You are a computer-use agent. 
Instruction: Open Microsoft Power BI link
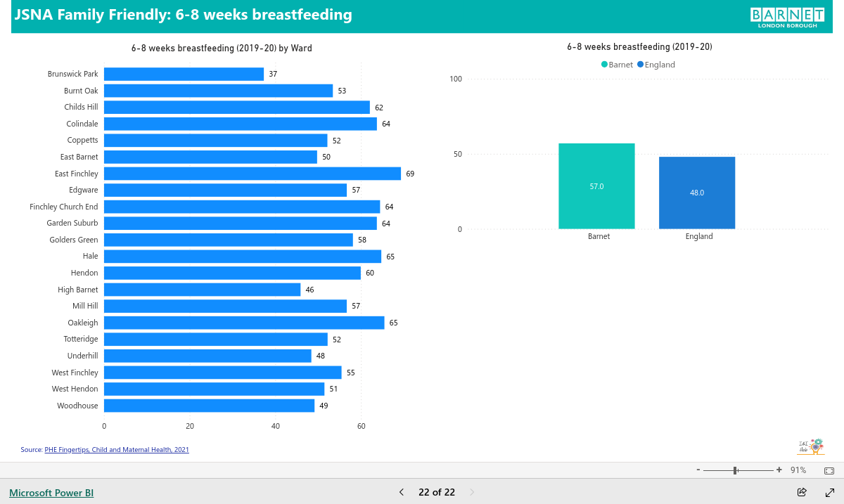click(51, 493)
